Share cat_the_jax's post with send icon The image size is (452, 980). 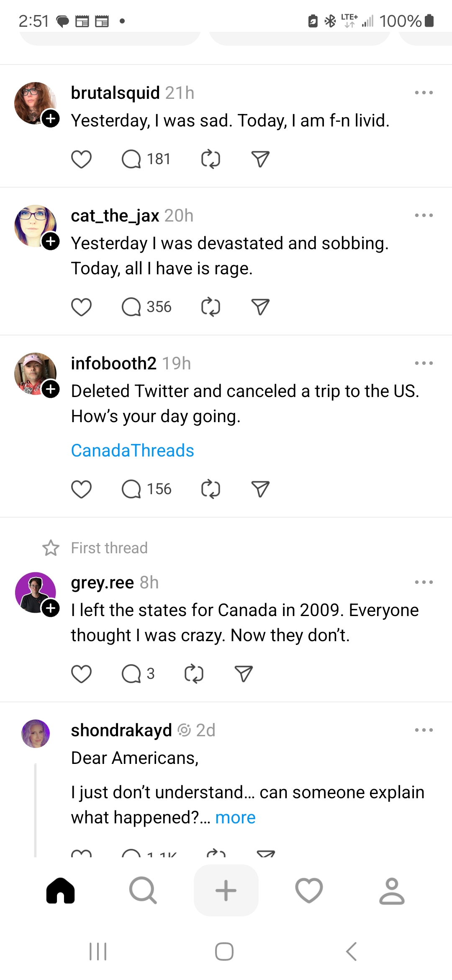click(260, 307)
